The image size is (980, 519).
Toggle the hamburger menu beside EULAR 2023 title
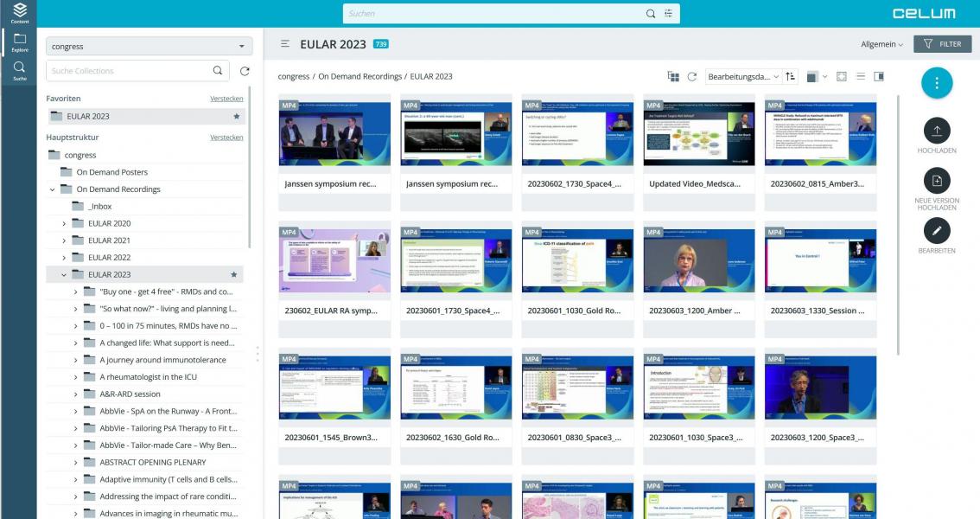[285, 44]
